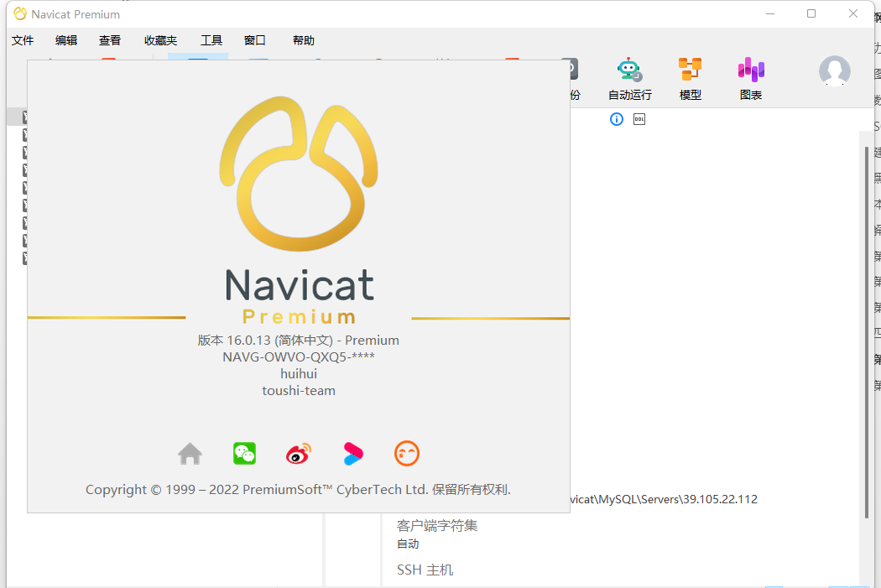Maximize the Navicat Premium window
Image resolution: width=881 pixels, height=588 pixels.
[x=811, y=13]
